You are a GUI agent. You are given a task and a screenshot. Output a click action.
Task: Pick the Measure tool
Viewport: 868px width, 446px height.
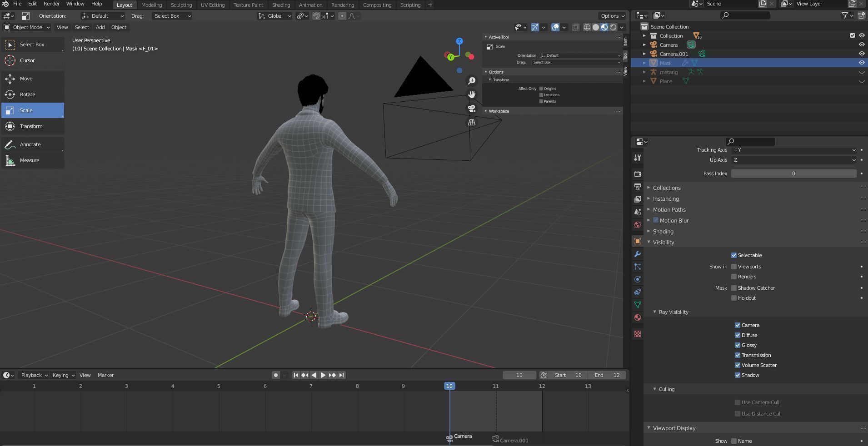point(32,160)
